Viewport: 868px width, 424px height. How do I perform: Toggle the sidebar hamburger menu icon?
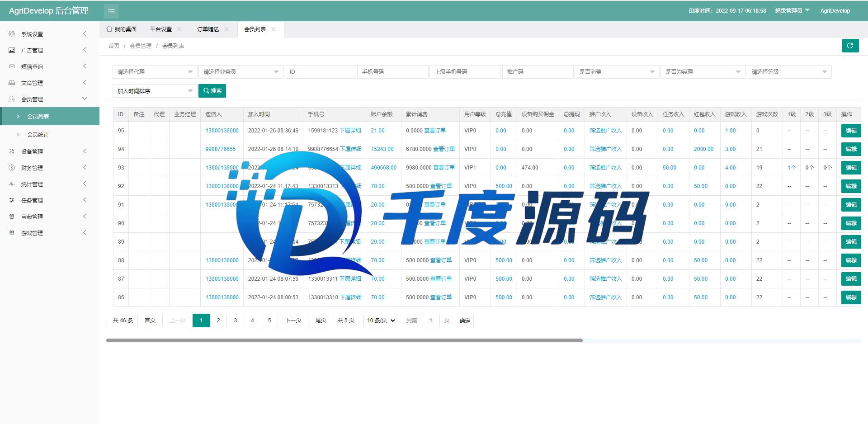[x=111, y=11]
